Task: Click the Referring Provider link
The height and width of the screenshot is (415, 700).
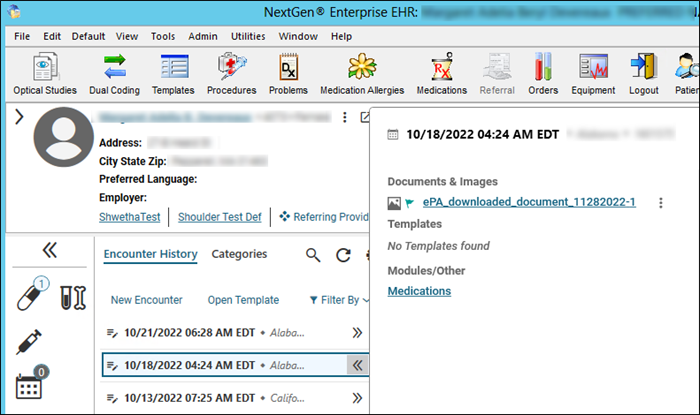Action: point(325,217)
